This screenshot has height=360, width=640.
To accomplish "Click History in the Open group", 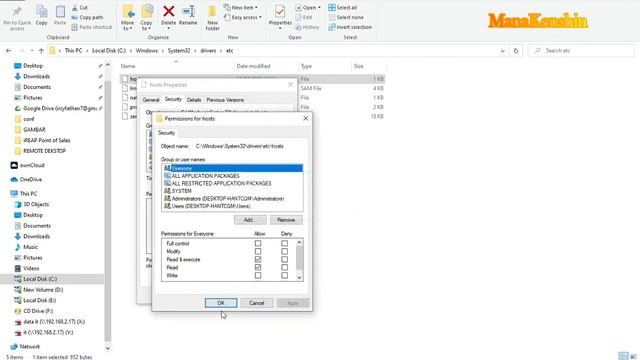I will (x=307, y=27).
